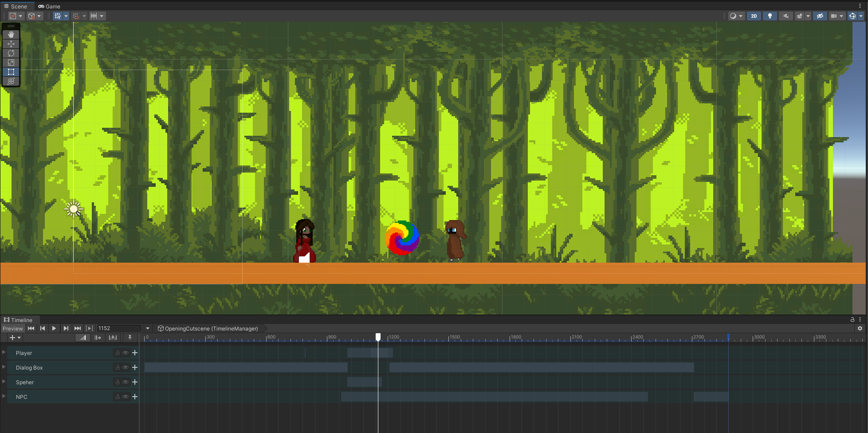The width and height of the screenshot is (868, 433).
Task: Click OpeningCutscene (TimelineManager) breadcrumb
Action: tap(208, 328)
